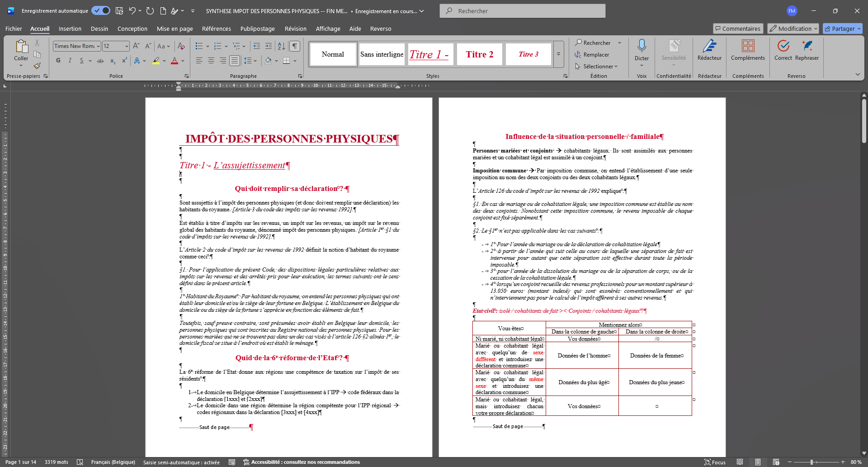Select Print layout view in status bar

pos(758,462)
